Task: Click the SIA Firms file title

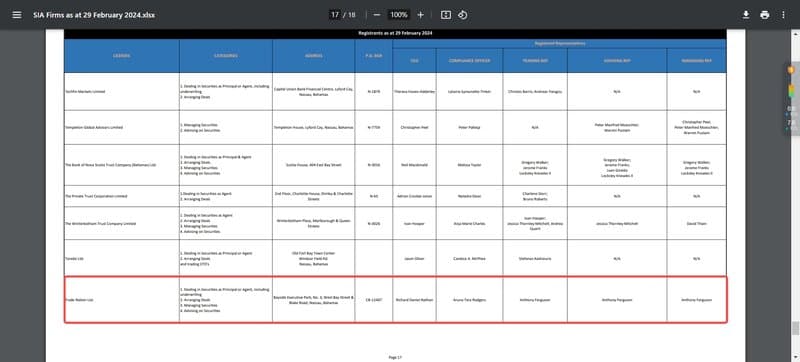Action: 94,15
